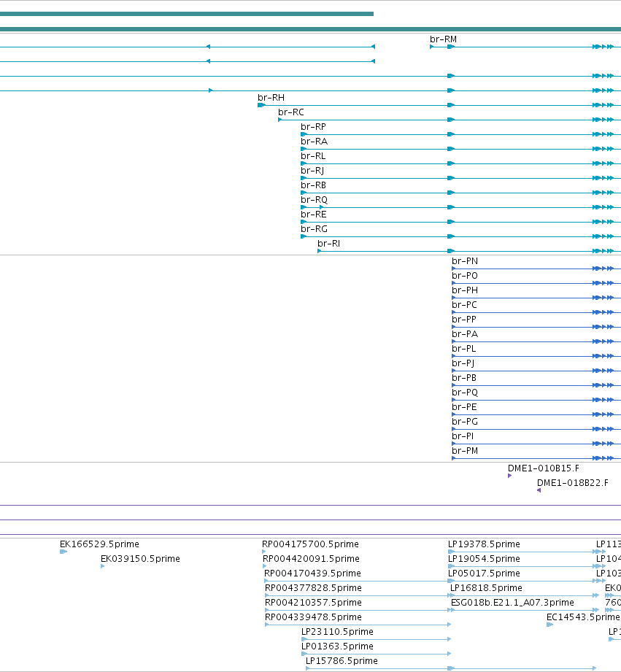Select LP23110.5prime EST label

pyautogui.click(x=337, y=631)
